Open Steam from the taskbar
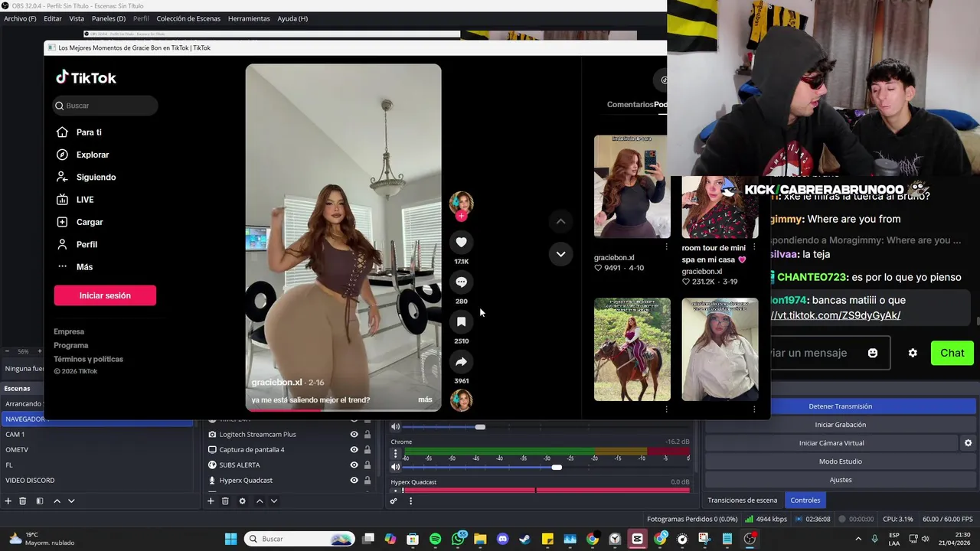Screen dimensions: 980x551 524,539
